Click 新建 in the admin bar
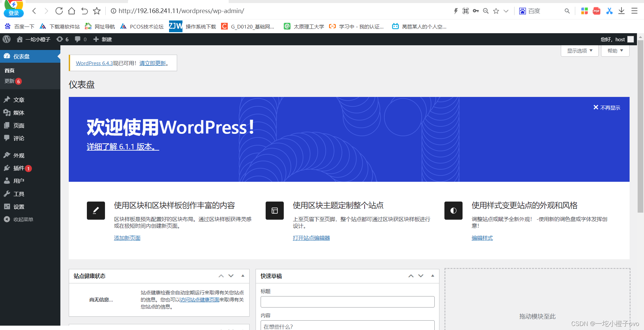 [103, 39]
